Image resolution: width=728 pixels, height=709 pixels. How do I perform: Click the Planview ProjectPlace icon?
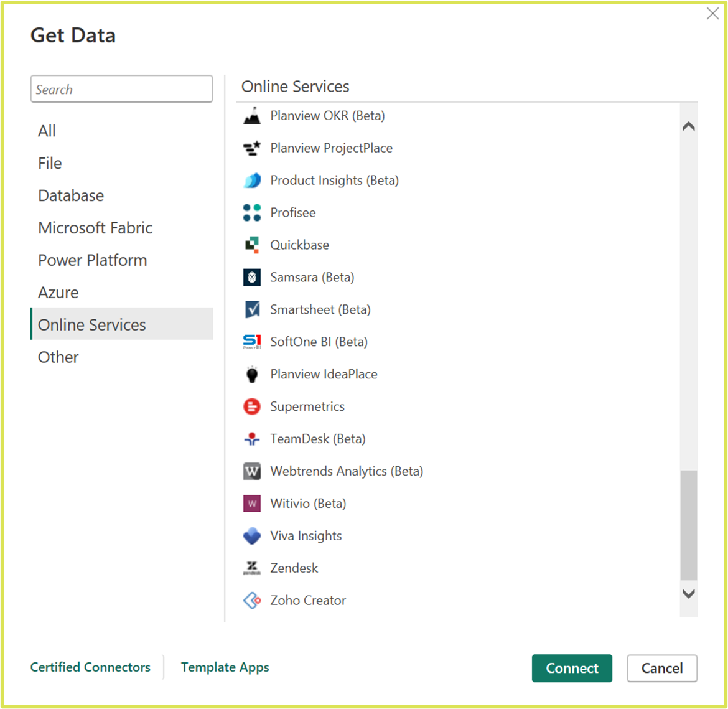(x=251, y=148)
